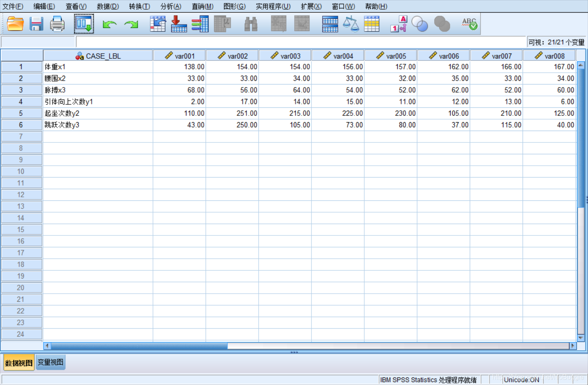
Task: Toggle value labels icon
Action: (399, 24)
